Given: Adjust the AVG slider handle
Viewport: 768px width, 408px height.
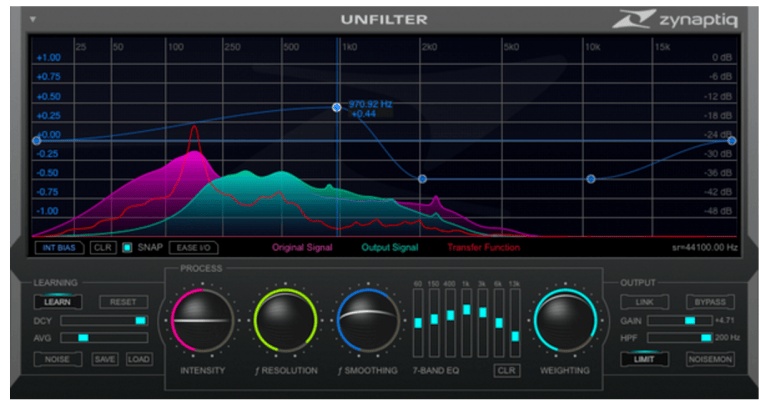Looking at the screenshot, I should 83,338.
